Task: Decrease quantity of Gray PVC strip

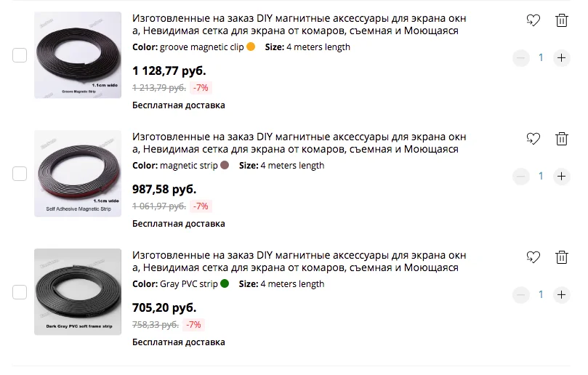Action: tap(521, 295)
